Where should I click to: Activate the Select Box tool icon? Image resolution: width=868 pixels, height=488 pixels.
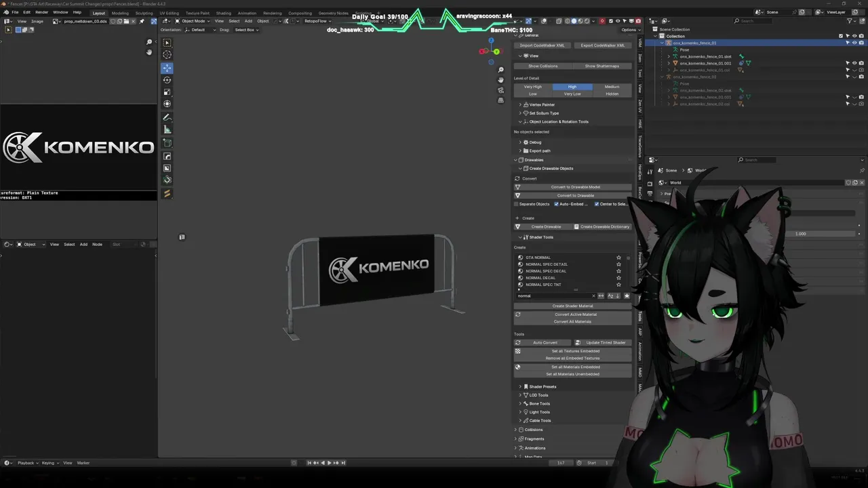tap(167, 42)
